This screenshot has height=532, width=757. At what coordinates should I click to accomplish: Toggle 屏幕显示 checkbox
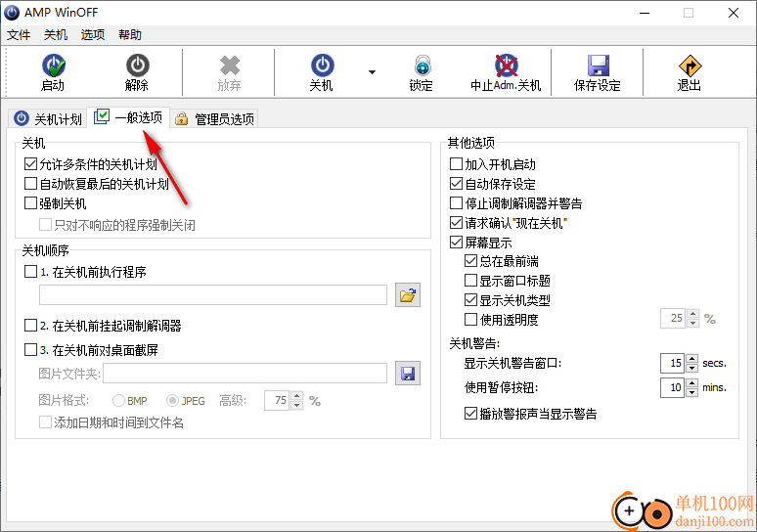point(456,242)
